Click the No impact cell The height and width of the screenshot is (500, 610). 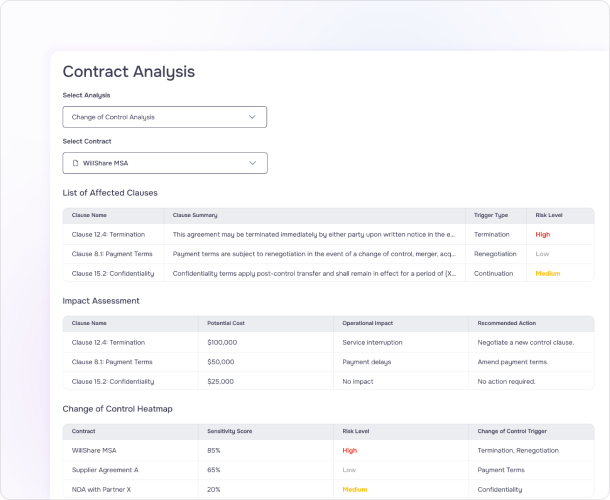[358, 382]
